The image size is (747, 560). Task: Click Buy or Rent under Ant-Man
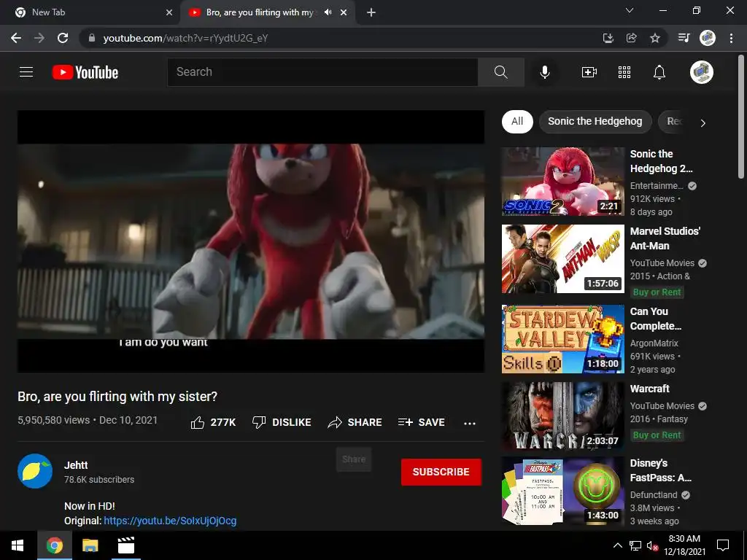click(657, 292)
